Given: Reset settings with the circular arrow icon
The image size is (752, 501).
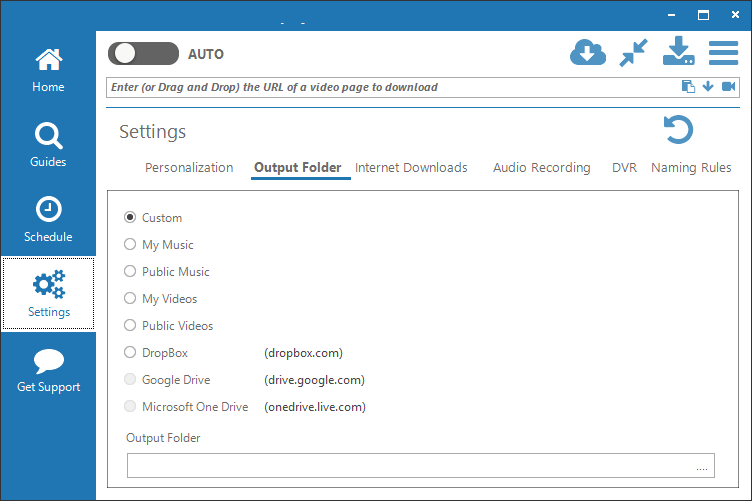Looking at the screenshot, I should (678, 129).
